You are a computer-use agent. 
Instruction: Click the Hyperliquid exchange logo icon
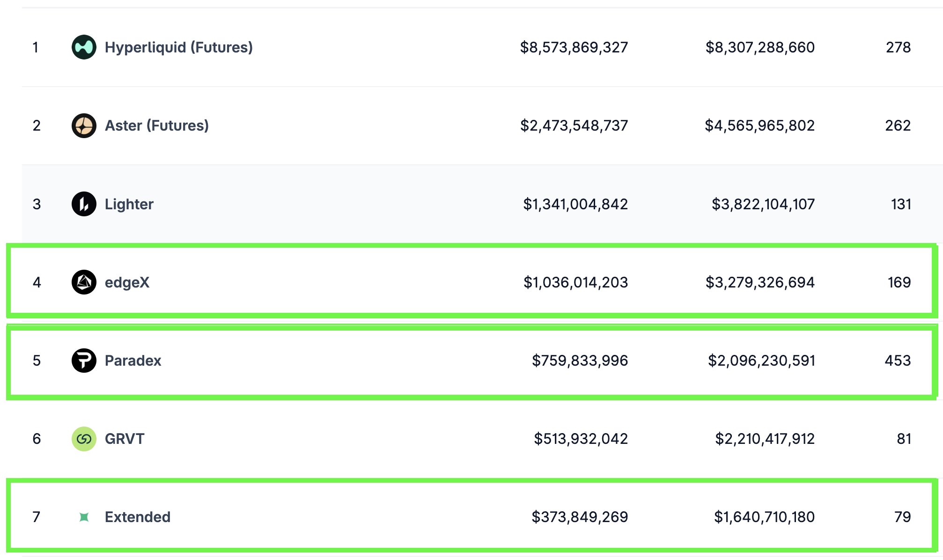[84, 47]
